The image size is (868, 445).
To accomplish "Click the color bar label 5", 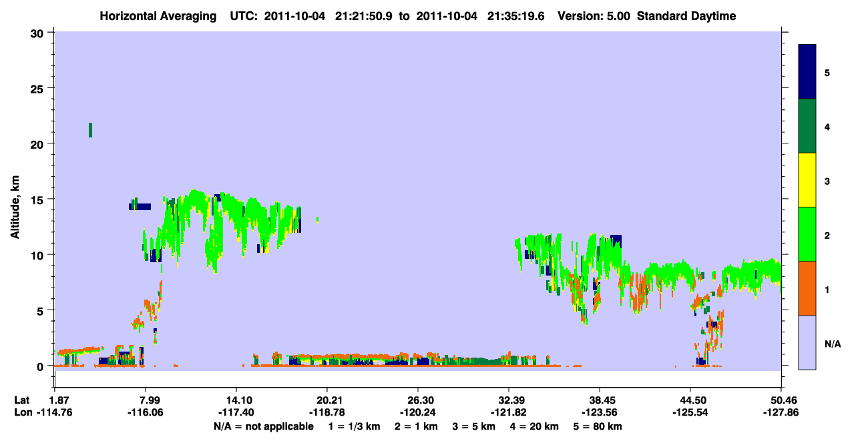I will click(827, 73).
